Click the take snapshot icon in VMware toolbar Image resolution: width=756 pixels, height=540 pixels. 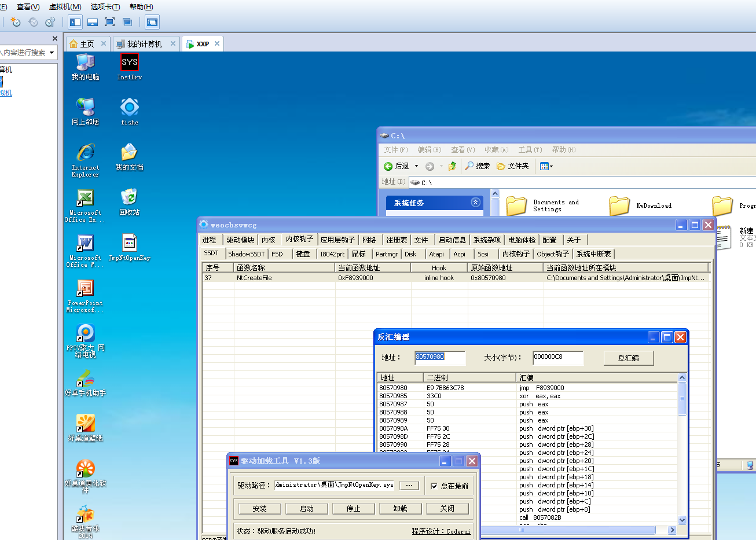pyautogui.click(x=16, y=22)
